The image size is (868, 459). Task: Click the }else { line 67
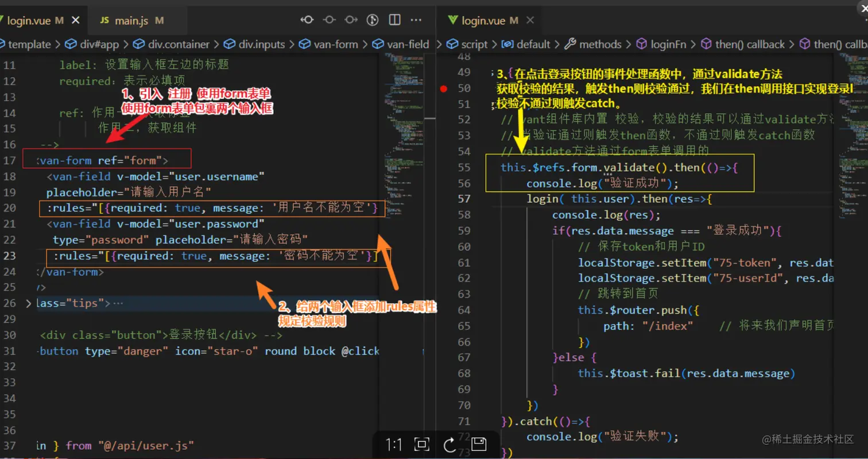(x=575, y=357)
